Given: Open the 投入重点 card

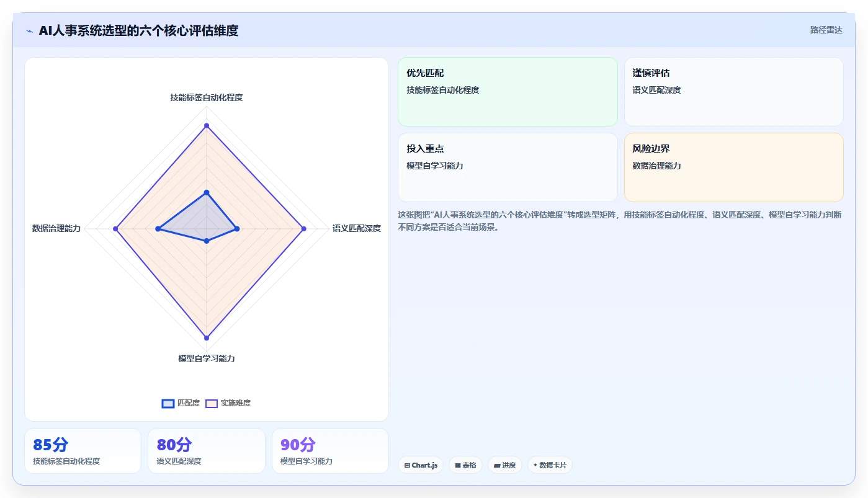Looking at the screenshot, I should point(508,167).
